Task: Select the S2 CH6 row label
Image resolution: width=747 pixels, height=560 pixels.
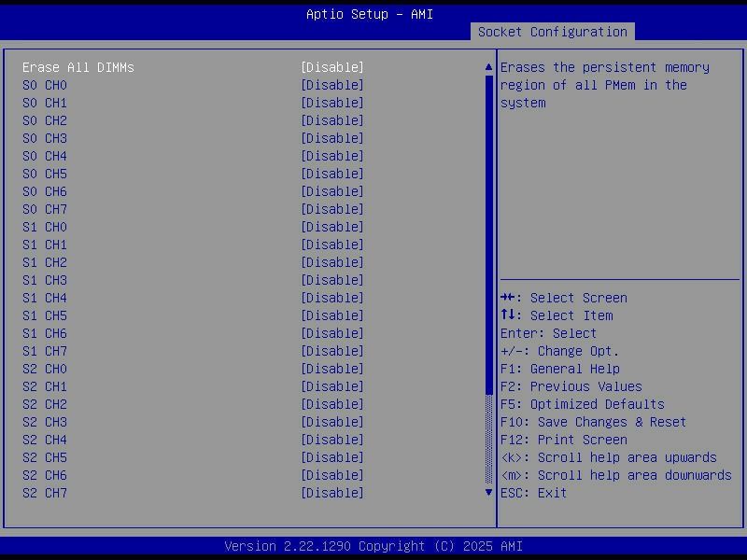Action: (x=45, y=475)
